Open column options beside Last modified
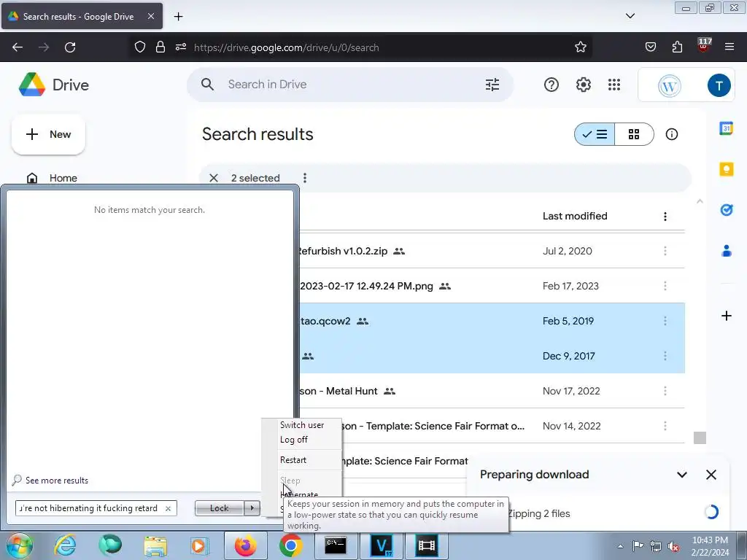The width and height of the screenshot is (747, 560). pos(665,217)
